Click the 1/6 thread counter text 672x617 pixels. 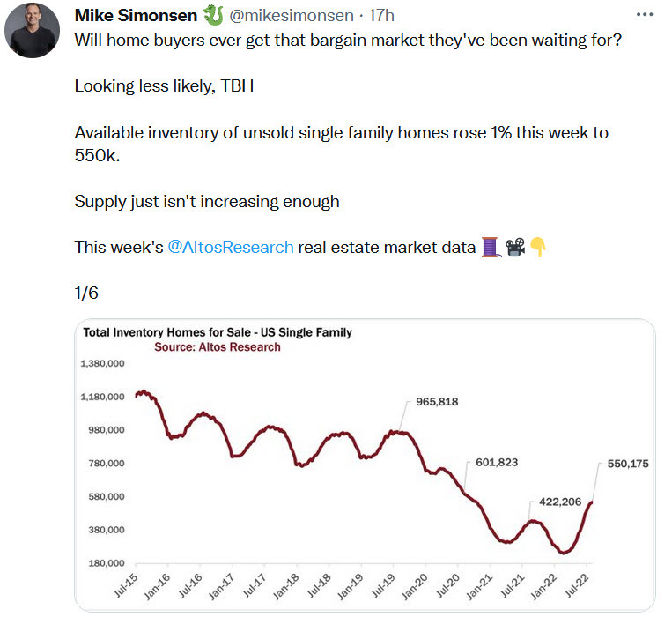(86, 293)
